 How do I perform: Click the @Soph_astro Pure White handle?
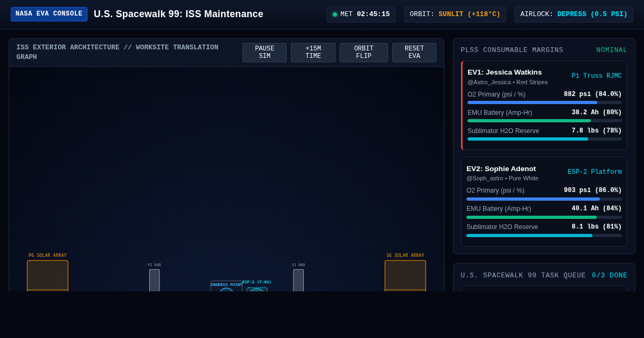pyautogui.click(x=502, y=178)
